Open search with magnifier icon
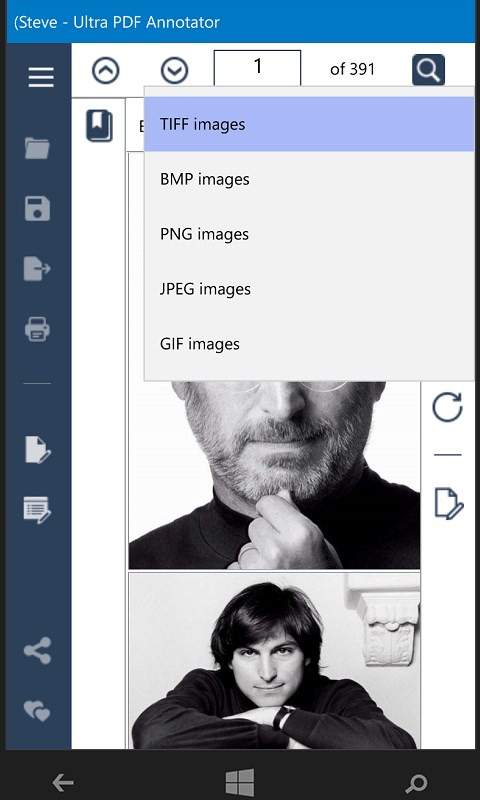Viewport: 480px width, 800px height. coord(428,69)
